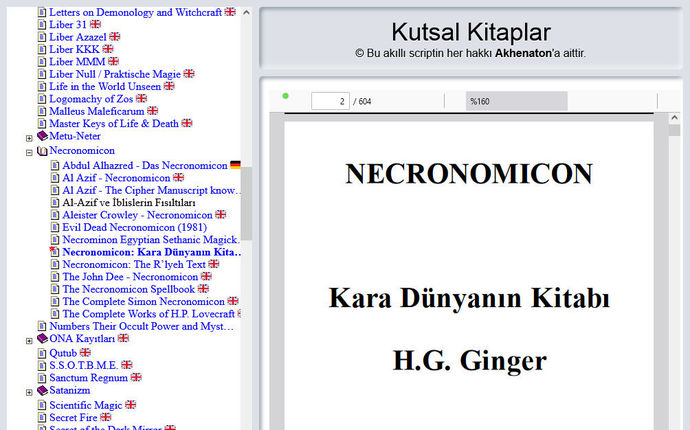Click the UK flag after Scientific Magic
This screenshot has height=430, width=690.
pyautogui.click(x=131, y=404)
